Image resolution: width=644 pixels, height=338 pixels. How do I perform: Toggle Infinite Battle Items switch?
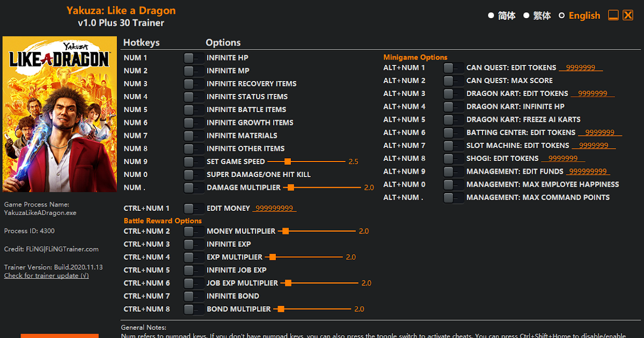(194, 109)
